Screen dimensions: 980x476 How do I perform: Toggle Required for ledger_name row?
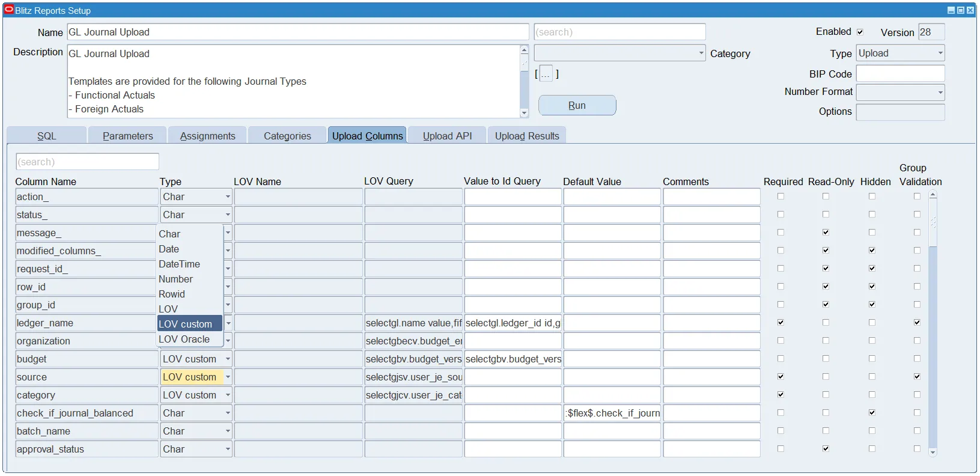click(781, 323)
